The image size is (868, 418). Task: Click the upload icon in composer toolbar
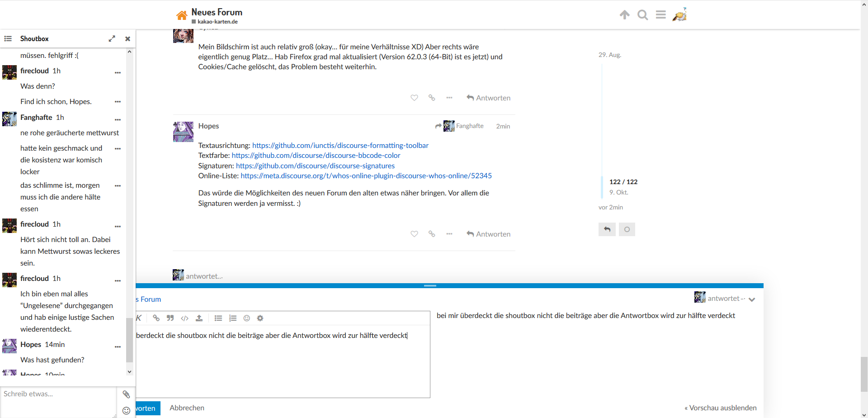point(199,318)
